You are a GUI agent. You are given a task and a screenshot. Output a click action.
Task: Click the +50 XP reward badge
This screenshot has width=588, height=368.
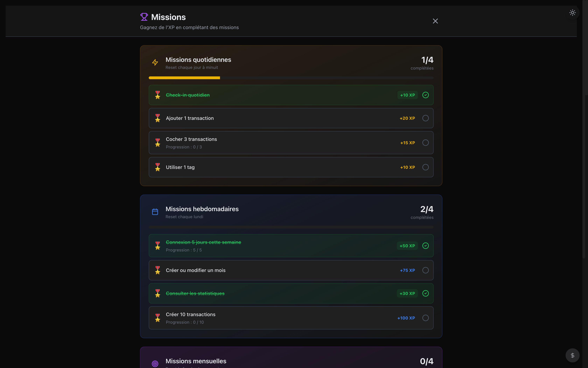(x=407, y=246)
